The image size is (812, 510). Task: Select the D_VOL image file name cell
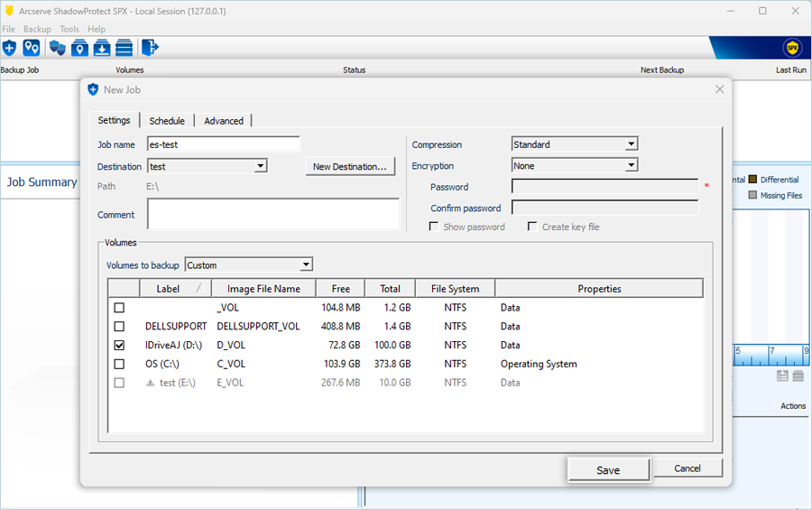click(231, 345)
